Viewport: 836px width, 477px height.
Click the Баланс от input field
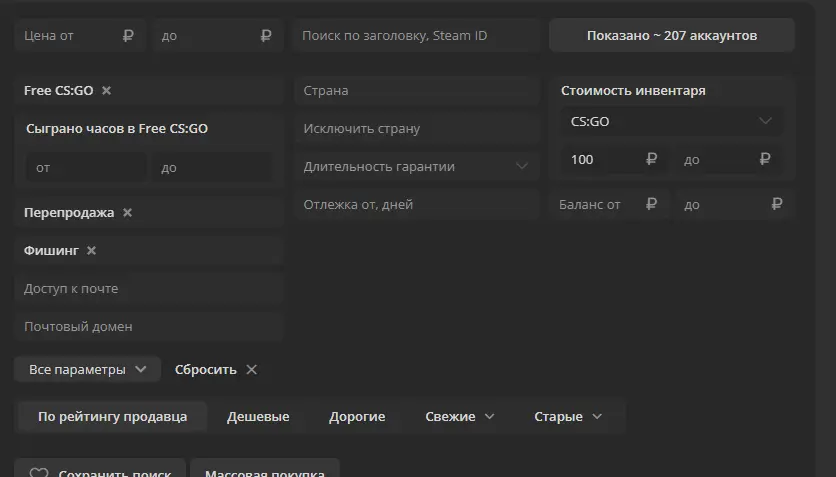pyautogui.click(x=609, y=205)
